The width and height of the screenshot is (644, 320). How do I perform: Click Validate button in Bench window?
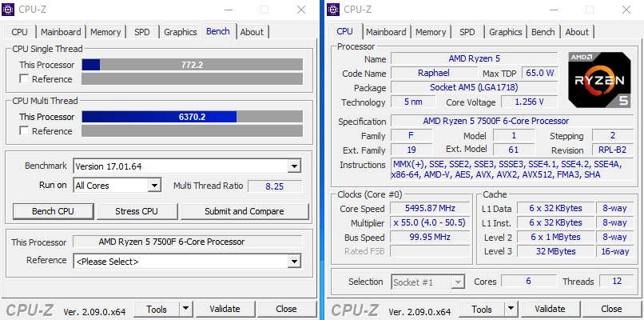[225, 309]
